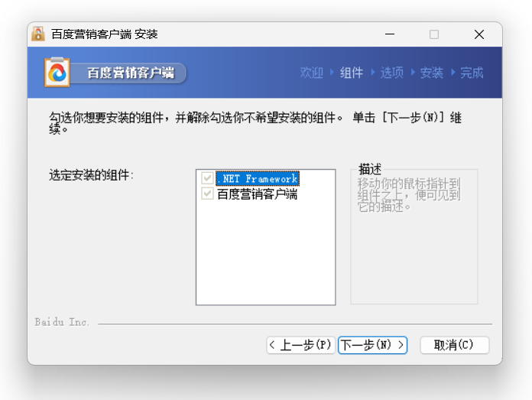The image size is (532, 400).
Task: Select the .NET Framework list item
Action: click(258, 179)
